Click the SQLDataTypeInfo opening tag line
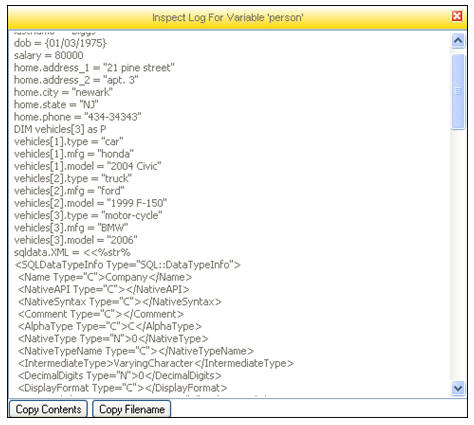Viewport: 474px width, 425px height. tap(128, 265)
